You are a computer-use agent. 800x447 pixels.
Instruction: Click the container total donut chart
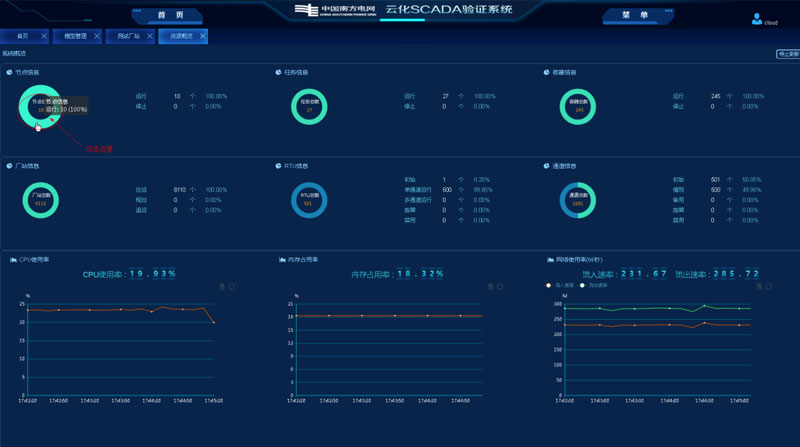tap(578, 105)
